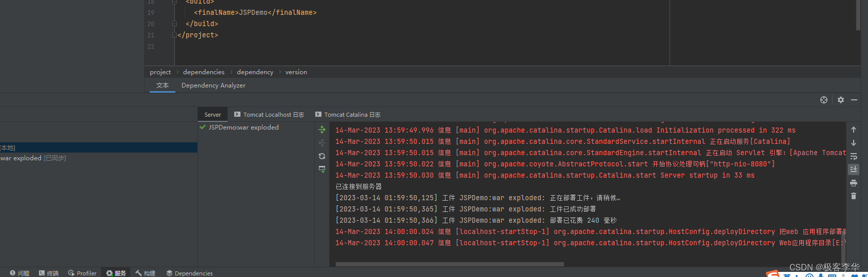868x277 pixels.
Task: Open the 服务 tool window
Action: point(116,273)
